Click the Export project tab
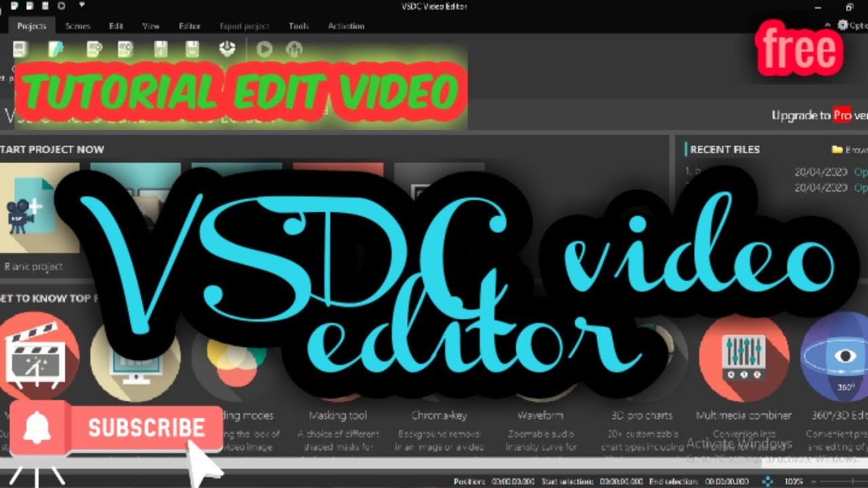Screen dimensions: 868x488 [244, 26]
